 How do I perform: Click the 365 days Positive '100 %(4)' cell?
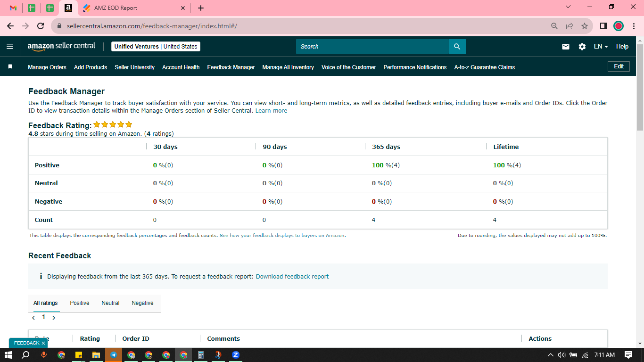tap(386, 165)
